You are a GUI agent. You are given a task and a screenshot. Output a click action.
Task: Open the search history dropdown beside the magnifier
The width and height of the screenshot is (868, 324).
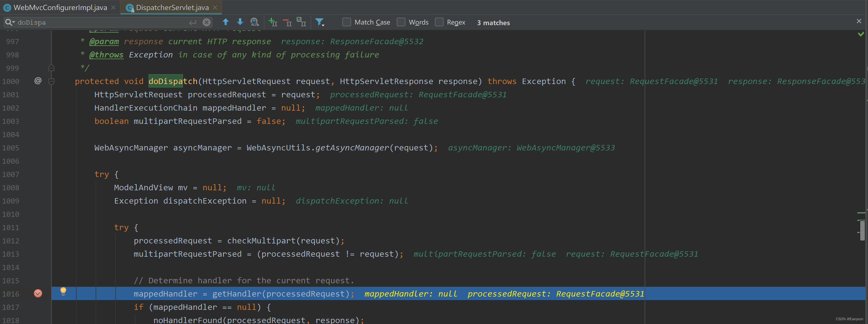(10, 22)
